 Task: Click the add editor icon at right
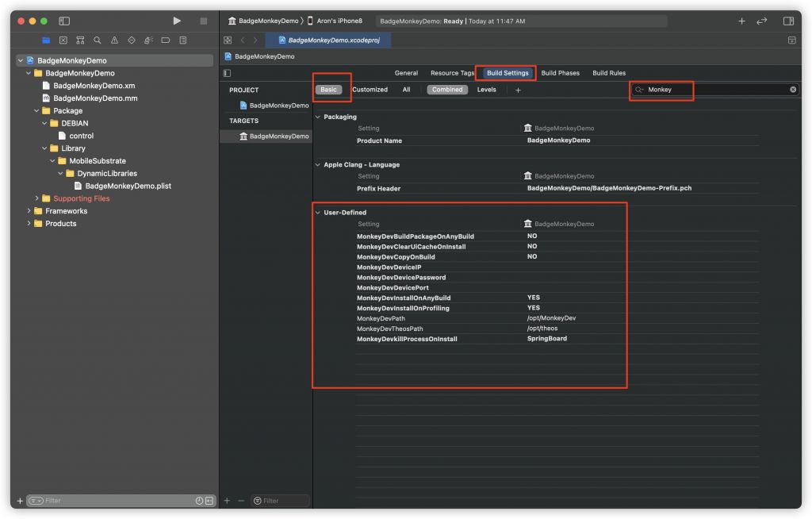point(792,40)
